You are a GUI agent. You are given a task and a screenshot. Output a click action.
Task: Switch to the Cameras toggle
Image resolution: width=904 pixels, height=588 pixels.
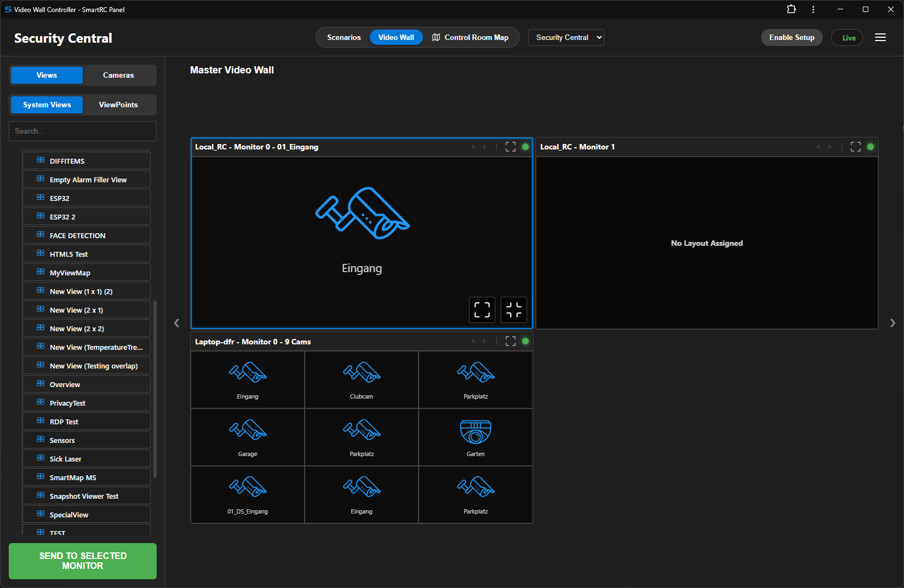tap(118, 75)
